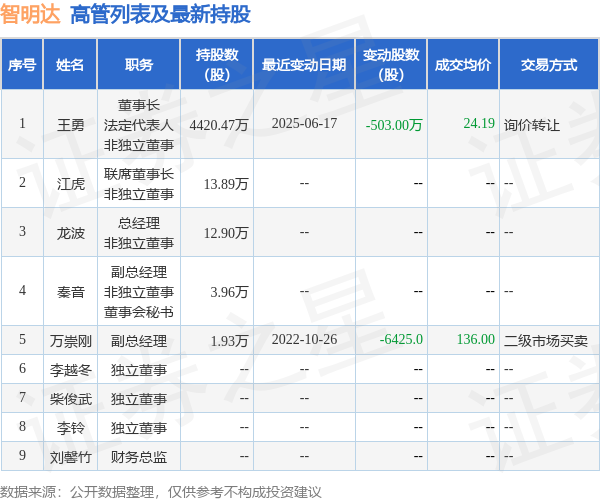600x501 pixels.
Task: Click the 独立董事 title of 李铃
Action: click(139, 428)
